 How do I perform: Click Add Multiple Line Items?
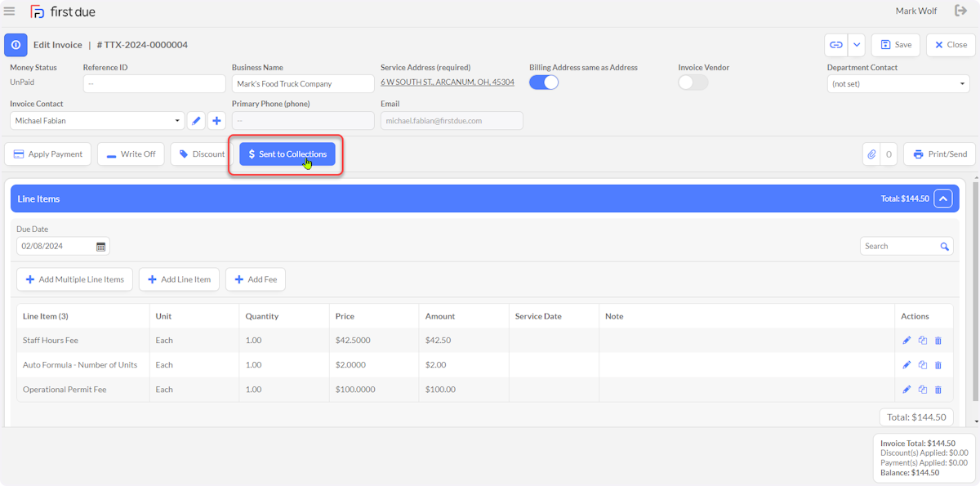tap(74, 279)
